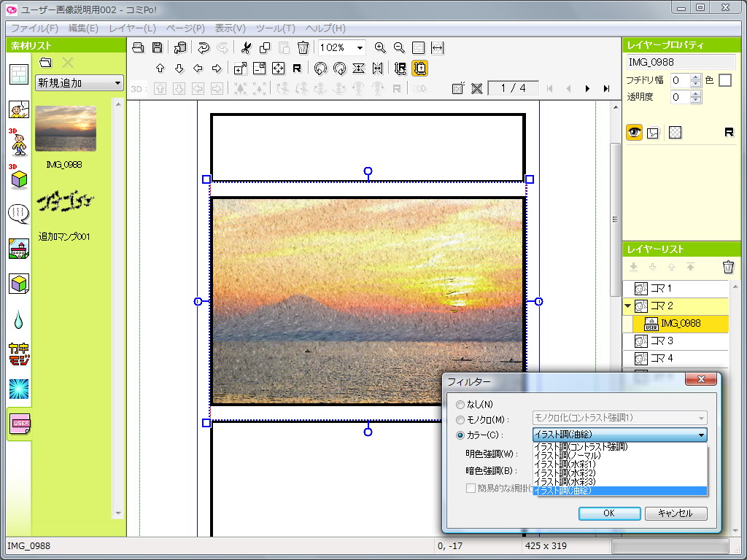Select the カラー(C) radio button

pos(460,435)
